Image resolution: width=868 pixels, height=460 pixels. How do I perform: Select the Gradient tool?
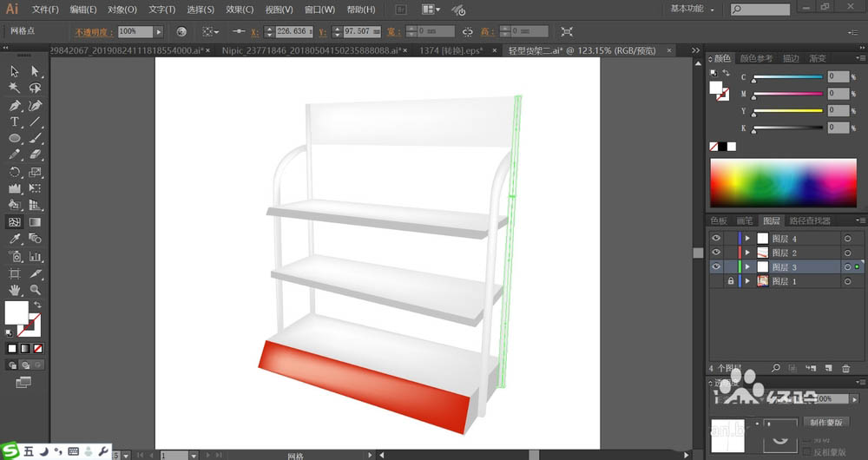[35, 222]
